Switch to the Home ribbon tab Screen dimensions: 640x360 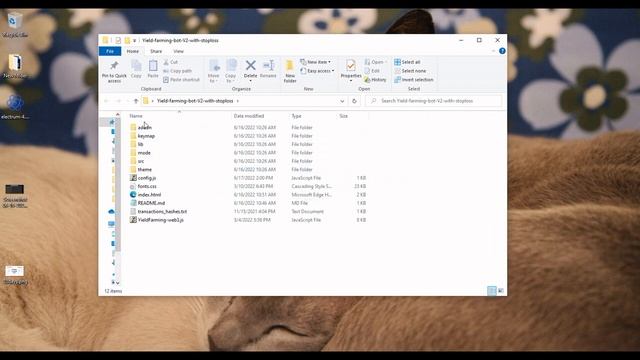coord(133,51)
